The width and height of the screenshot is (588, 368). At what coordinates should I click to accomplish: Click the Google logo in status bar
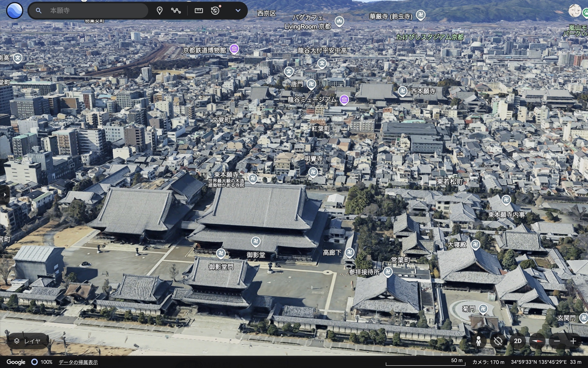(x=16, y=362)
